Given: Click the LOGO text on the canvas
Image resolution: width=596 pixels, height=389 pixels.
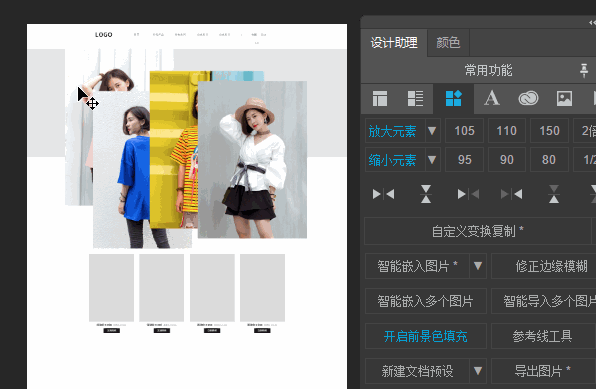Looking at the screenshot, I should (104, 35).
